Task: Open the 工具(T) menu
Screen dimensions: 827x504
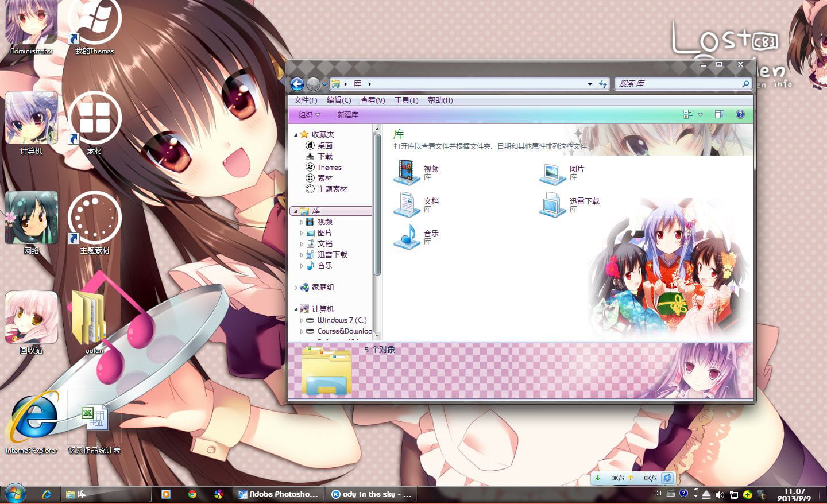Action: click(x=406, y=100)
